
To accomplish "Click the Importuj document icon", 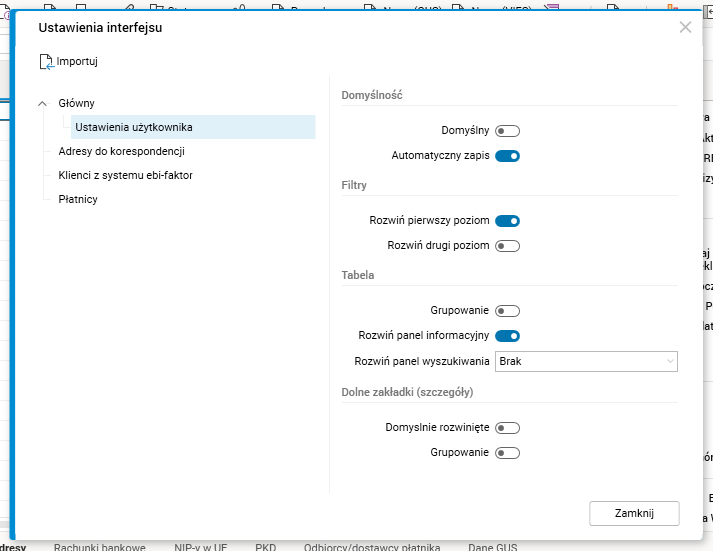I will [x=46, y=62].
